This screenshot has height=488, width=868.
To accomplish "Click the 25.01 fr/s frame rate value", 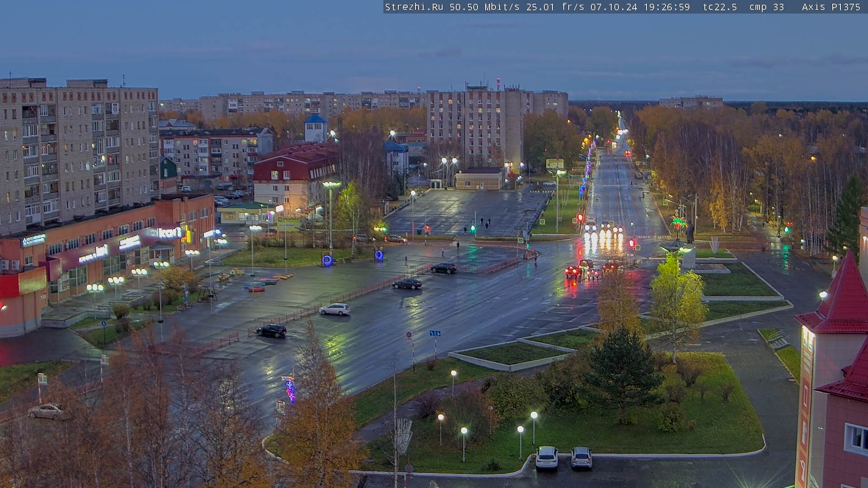I will [555, 7].
